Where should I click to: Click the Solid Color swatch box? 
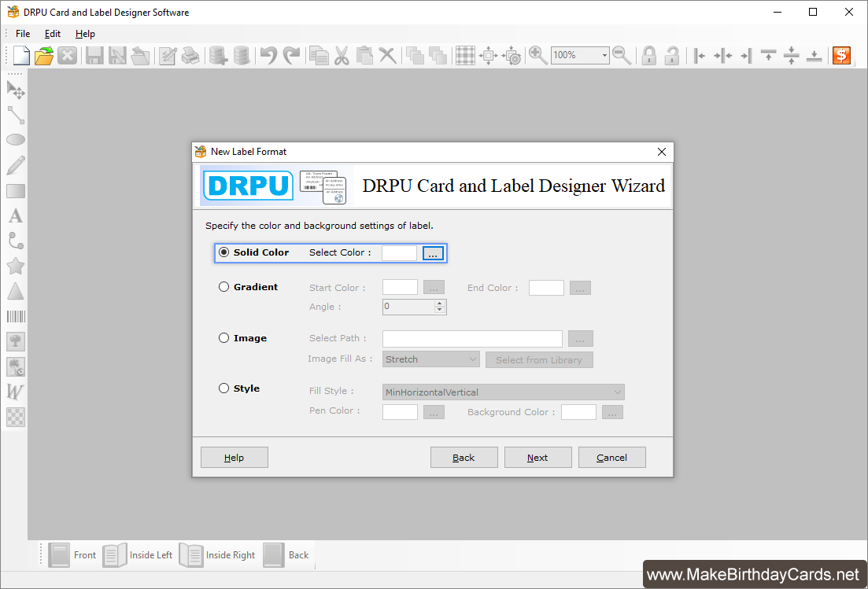click(x=400, y=253)
